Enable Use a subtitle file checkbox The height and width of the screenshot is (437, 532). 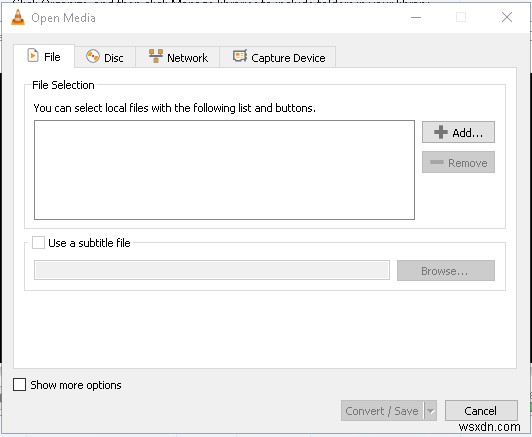coord(38,243)
